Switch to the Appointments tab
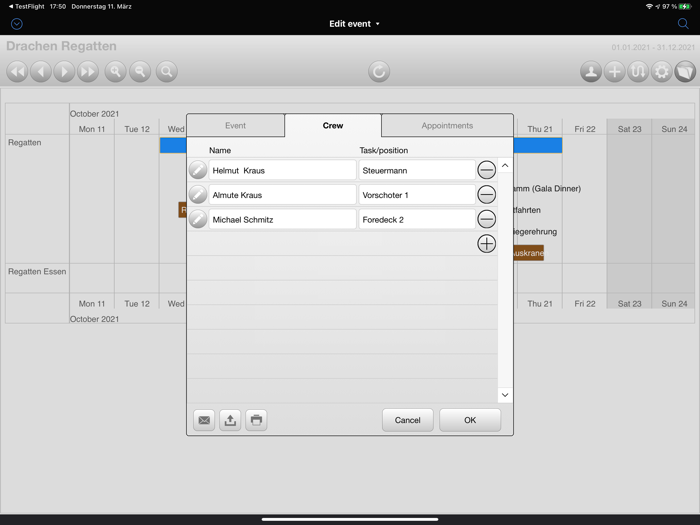 coord(447,125)
